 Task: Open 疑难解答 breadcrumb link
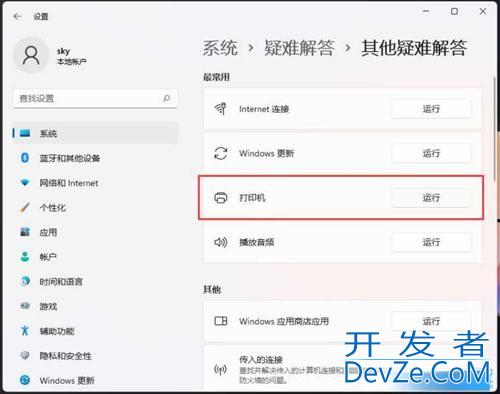point(299,48)
